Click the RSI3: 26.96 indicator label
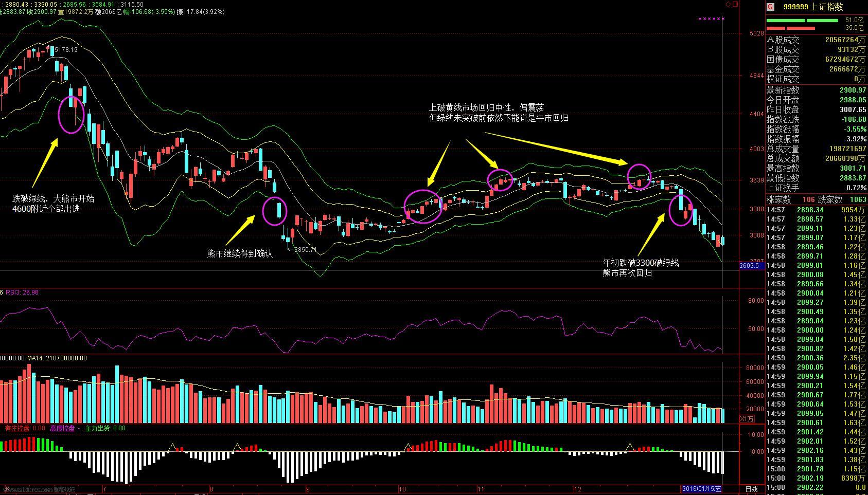 22,292
